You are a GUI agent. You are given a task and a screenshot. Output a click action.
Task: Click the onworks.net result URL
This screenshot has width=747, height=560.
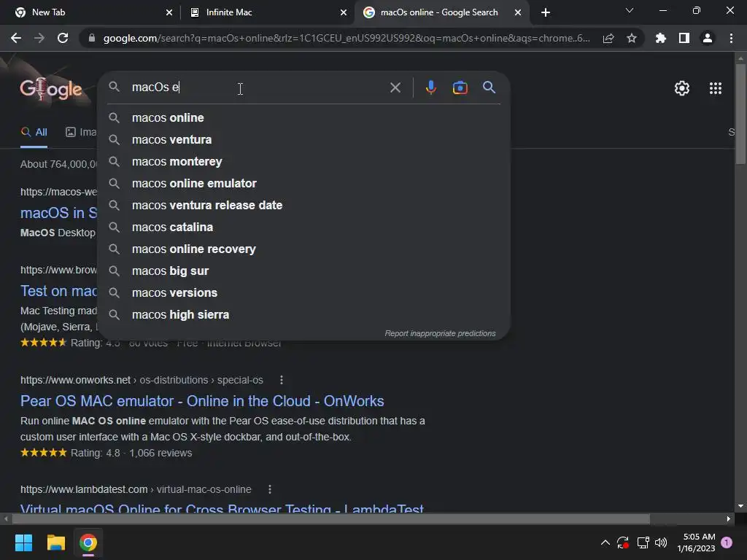(x=142, y=380)
